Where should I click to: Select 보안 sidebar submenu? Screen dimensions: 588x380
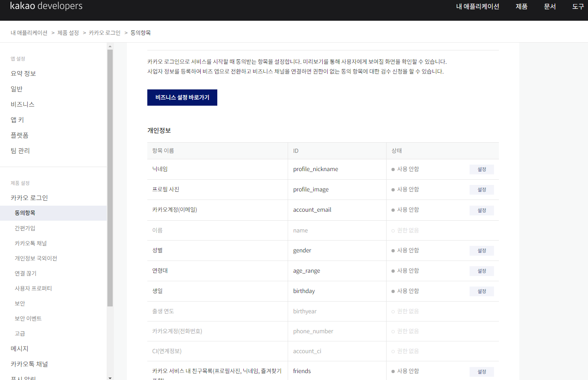[20, 303]
